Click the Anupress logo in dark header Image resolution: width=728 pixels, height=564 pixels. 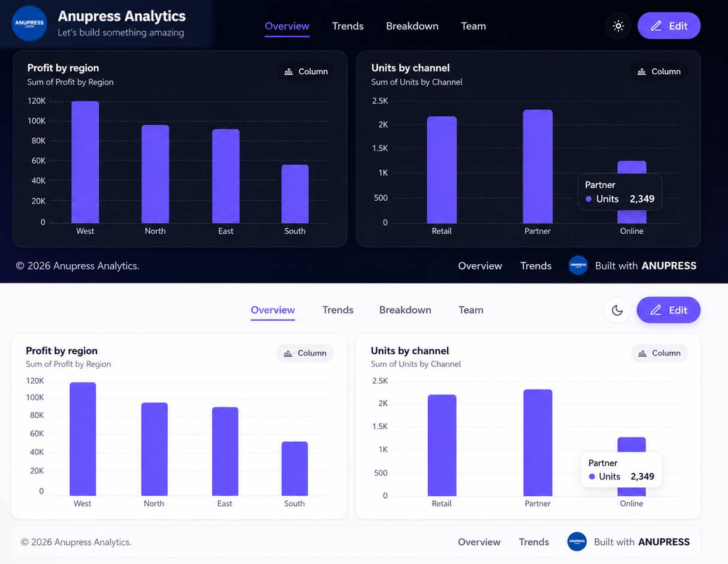coord(29,23)
